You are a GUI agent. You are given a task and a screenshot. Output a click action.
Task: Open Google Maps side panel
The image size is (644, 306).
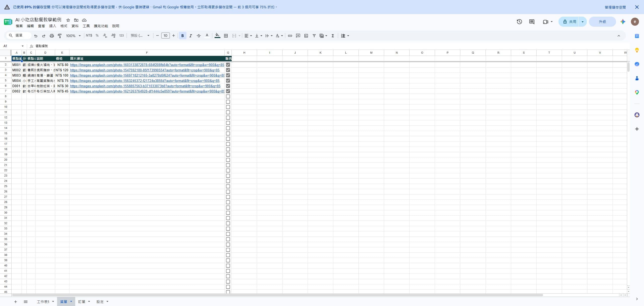pyautogui.click(x=637, y=92)
